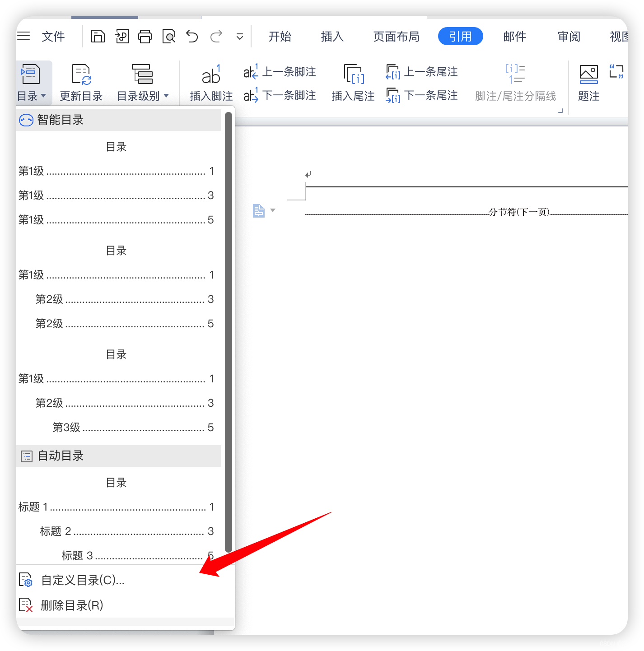Expand the 目录 dropdown arrow
644x651 pixels.
(44, 96)
